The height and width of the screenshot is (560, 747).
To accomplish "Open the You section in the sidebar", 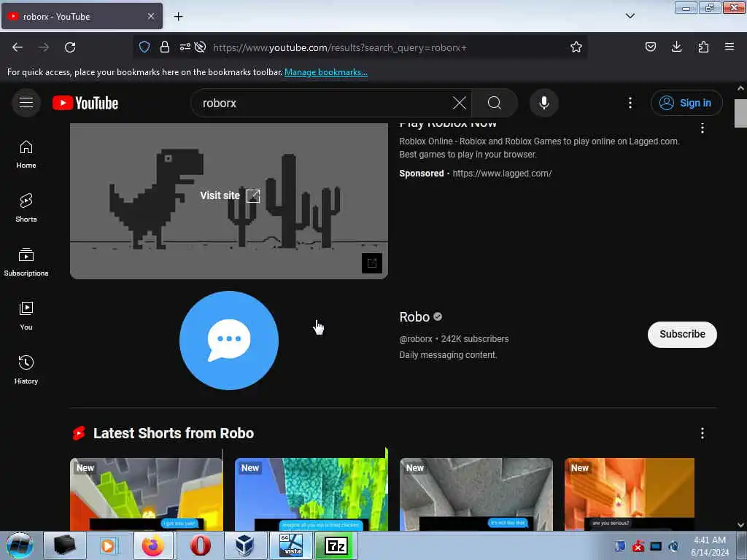I will (26, 316).
